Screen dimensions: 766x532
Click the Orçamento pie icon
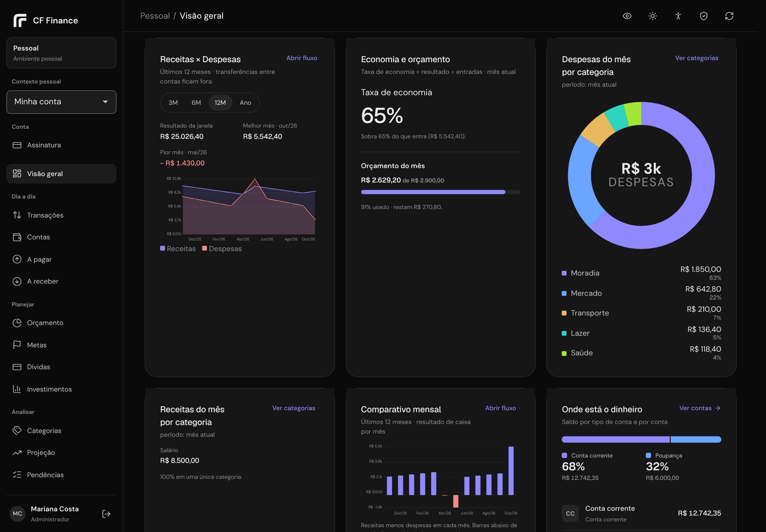(17, 323)
